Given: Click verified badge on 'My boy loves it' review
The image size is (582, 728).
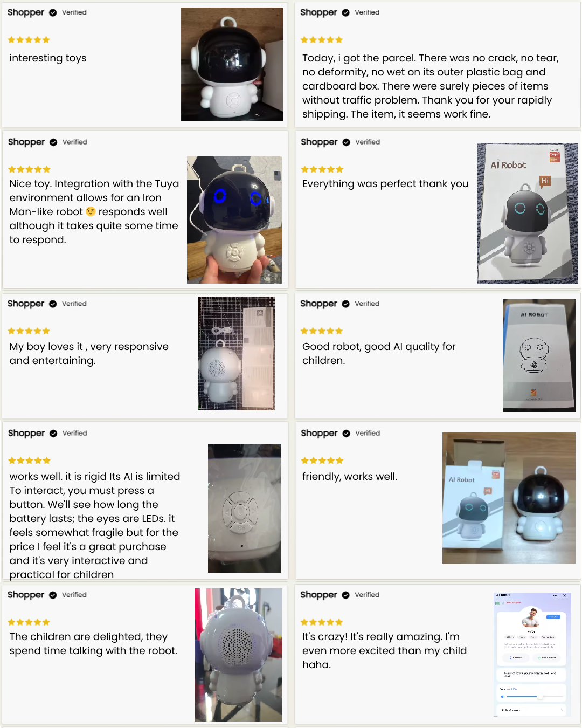Looking at the screenshot, I should pos(53,304).
